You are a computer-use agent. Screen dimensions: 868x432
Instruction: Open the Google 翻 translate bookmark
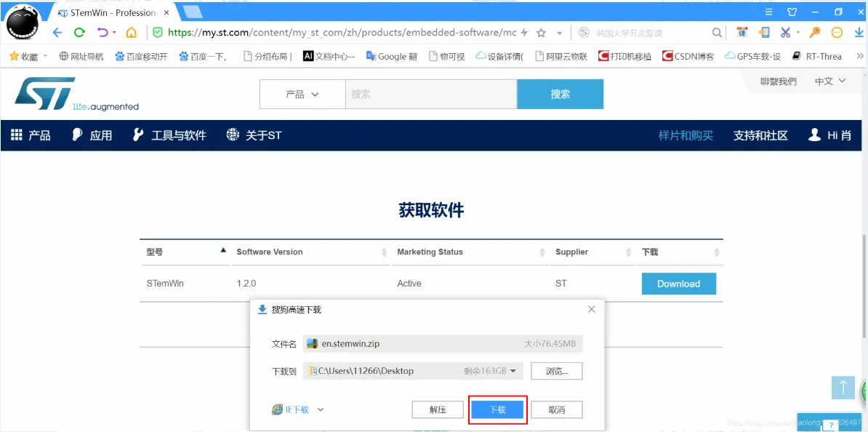391,57
